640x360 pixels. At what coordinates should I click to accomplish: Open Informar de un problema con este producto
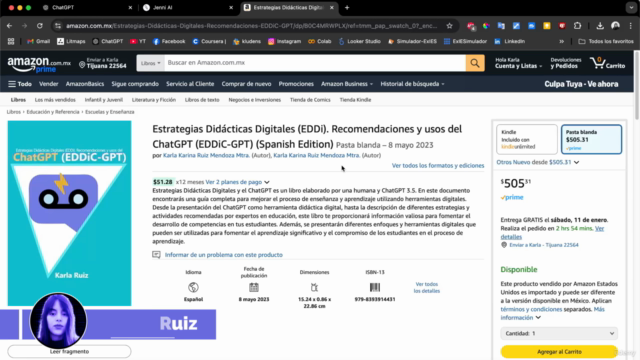(224, 255)
